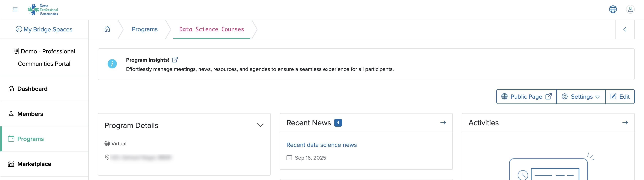Open the Program Insights external link icon
This screenshot has height=180, width=644.
175,60
